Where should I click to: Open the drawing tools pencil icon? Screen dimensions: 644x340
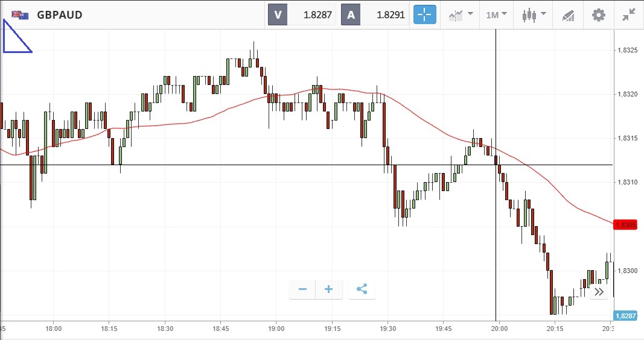click(x=568, y=15)
